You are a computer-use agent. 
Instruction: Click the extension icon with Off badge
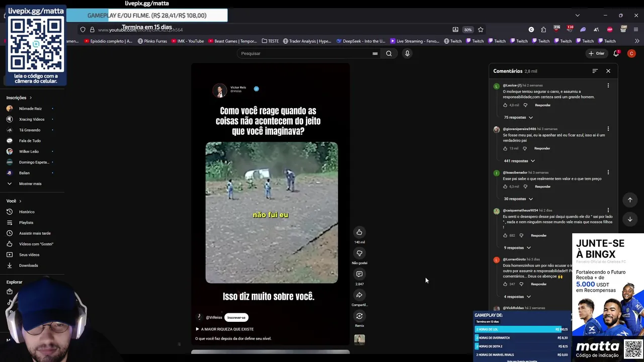coord(623,29)
